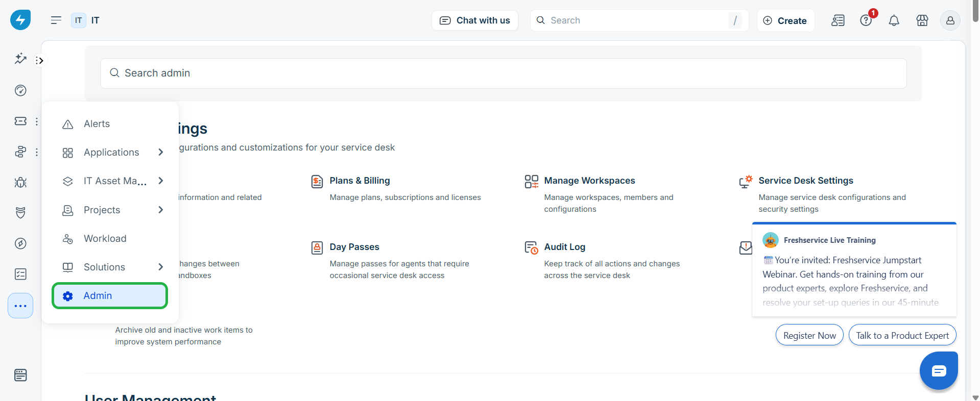Viewport: 980px width, 401px height.
Task: Click the Freshservice lightning logo
Action: [20, 20]
